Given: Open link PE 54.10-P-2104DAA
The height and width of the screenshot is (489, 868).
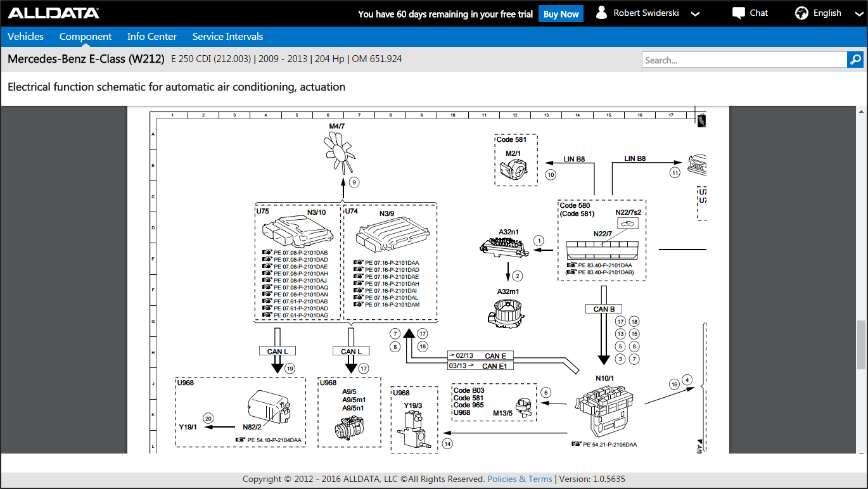Looking at the screenshot, I should pyautogui.click(x=274, y=440).
